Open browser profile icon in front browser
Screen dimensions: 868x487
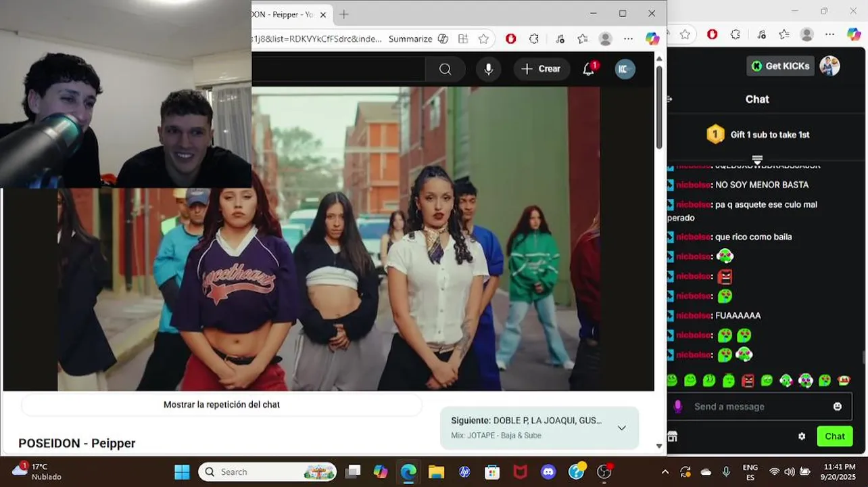[x=606, y=39]
